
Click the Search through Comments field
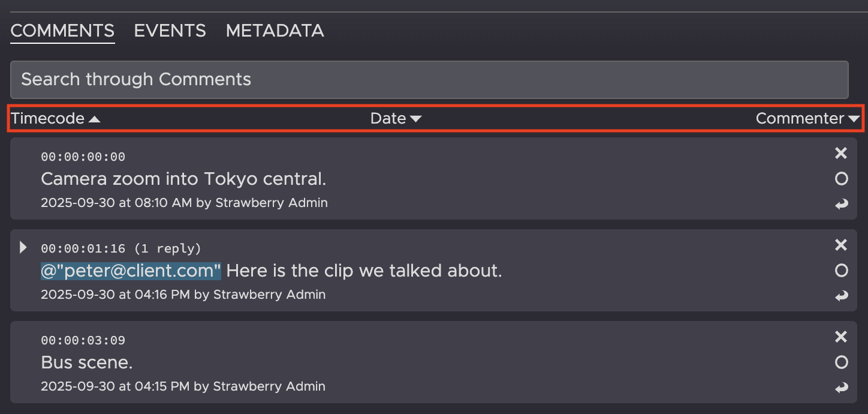coord(429,79)
